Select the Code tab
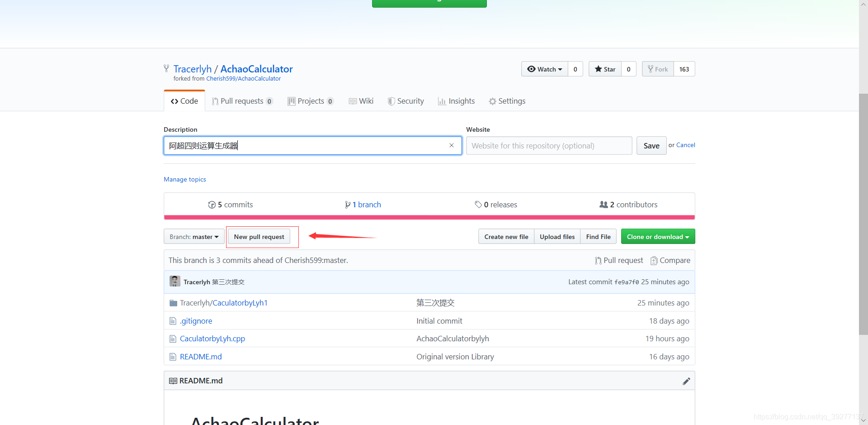This screenshot has width=868, height=425. (184, 101)
